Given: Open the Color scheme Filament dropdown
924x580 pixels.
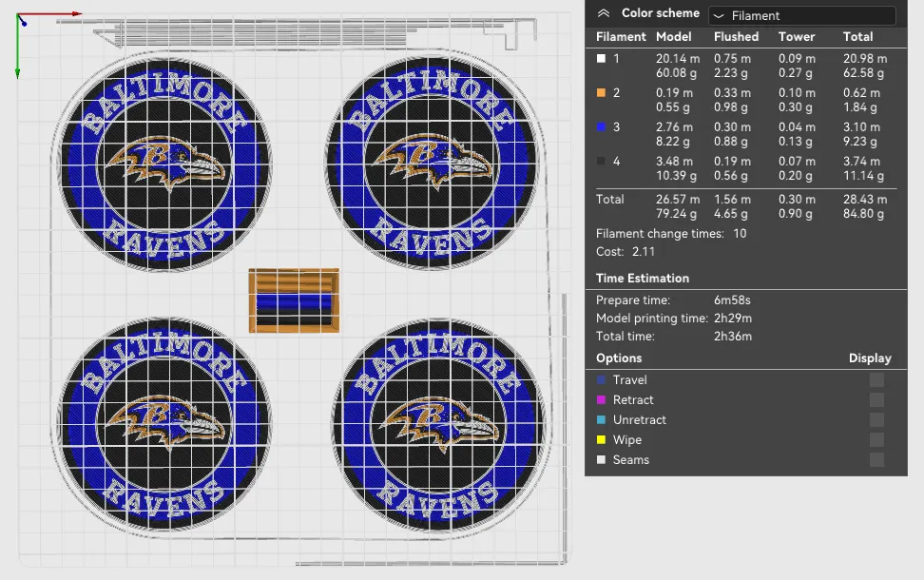Looking at the screenshot, I should point(801,15).
